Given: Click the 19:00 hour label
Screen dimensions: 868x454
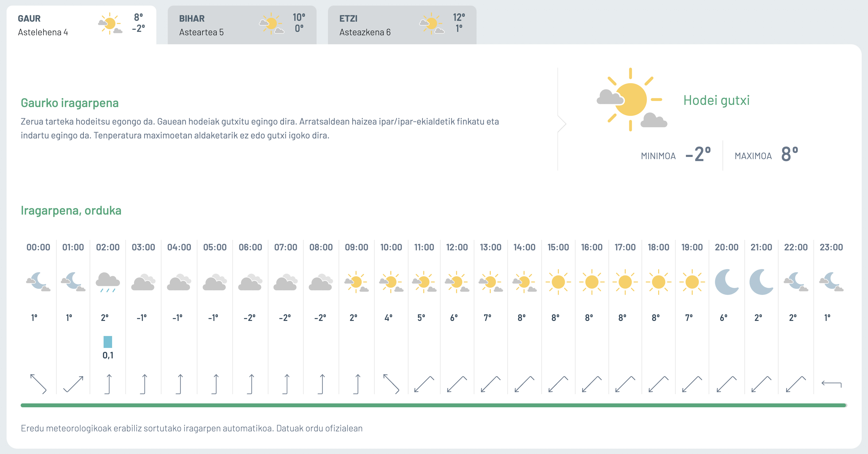Looking at the screenshot, I should point(692,247).
